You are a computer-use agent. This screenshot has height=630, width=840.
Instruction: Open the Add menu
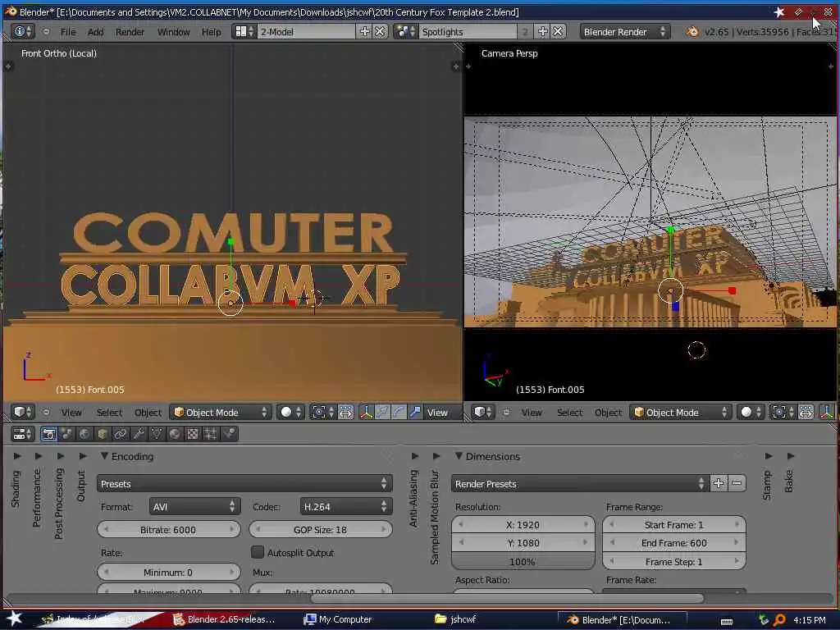click(95, 32)
